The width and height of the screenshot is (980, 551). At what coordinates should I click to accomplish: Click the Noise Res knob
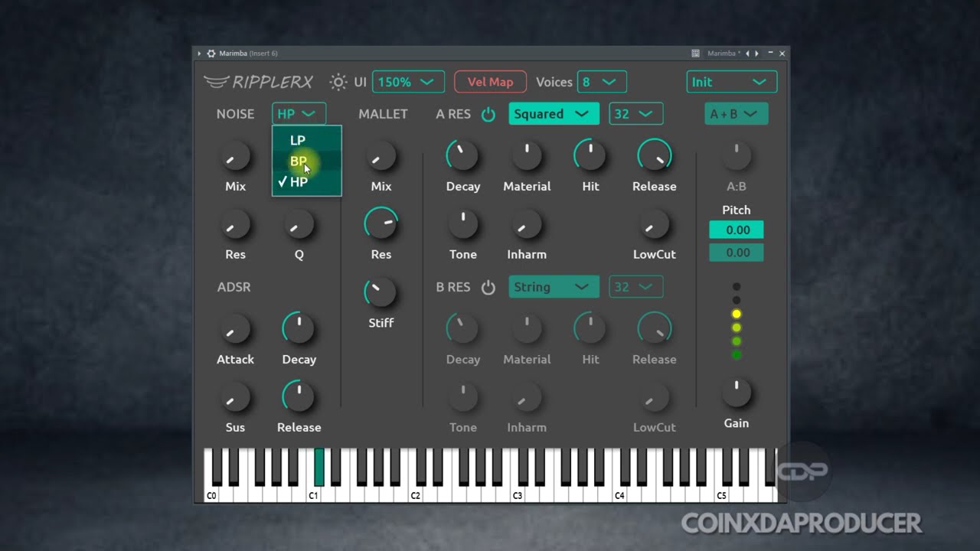tap(235, 224)
